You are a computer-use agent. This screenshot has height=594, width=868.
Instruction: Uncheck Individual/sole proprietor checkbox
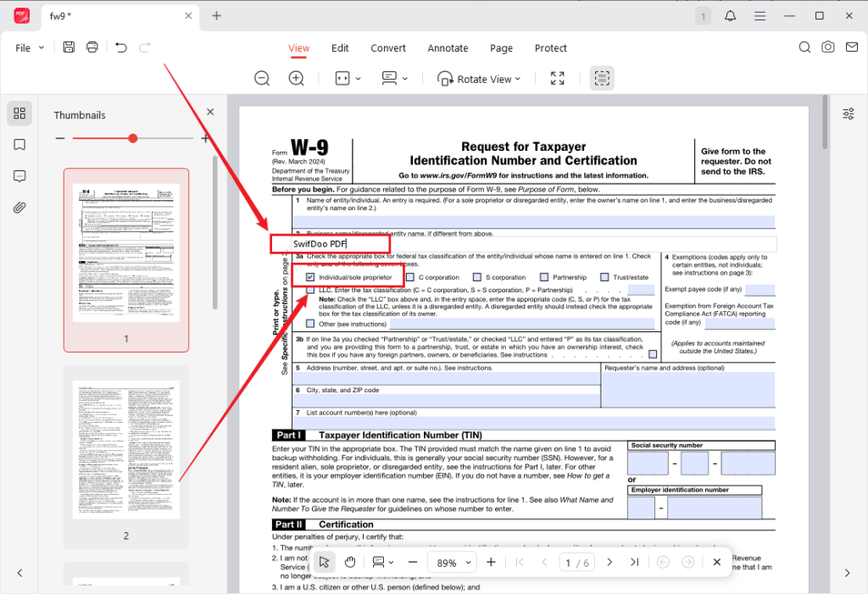click(310, 277)
